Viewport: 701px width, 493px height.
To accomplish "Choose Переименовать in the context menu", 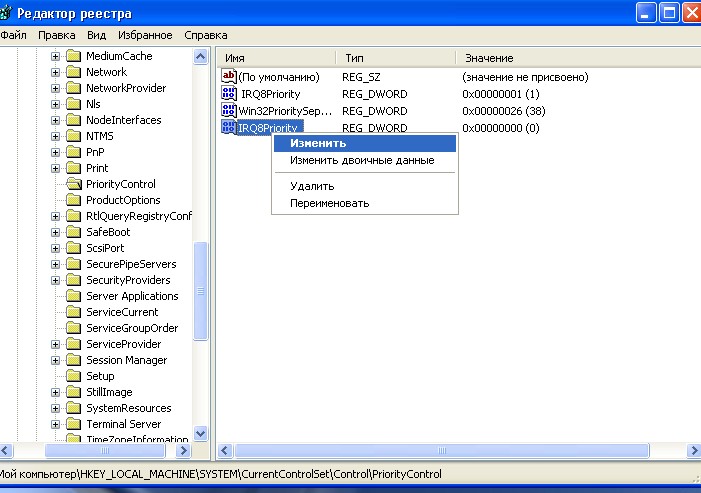I will 365,203.
